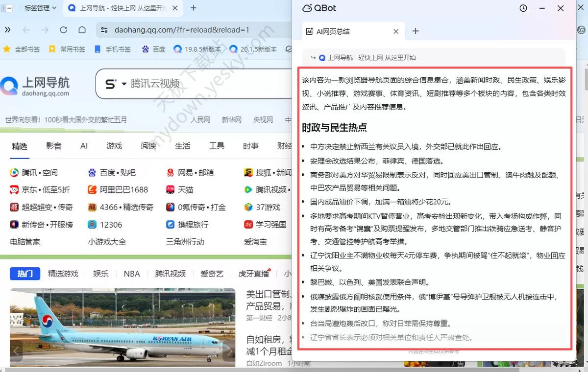This screenshot has height=372, width=588.
Task: Select the 精选游戏 news tab
Action: pyautogui.click(x=63, y=274)
